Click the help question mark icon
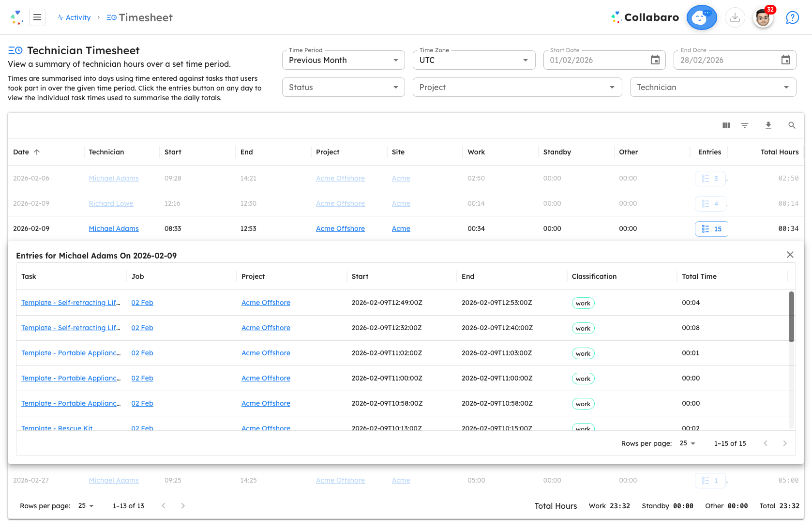 click(x=792, y=17)
